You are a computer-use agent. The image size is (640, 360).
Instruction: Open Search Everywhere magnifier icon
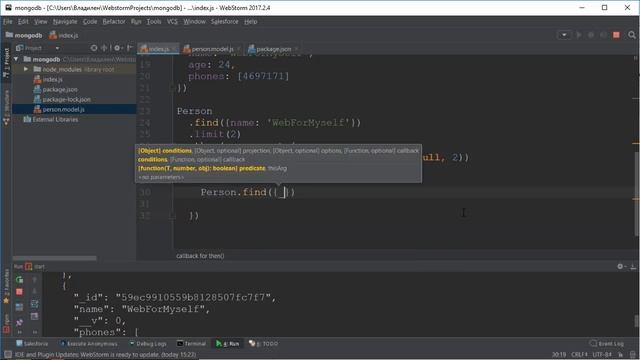point(632,35)
